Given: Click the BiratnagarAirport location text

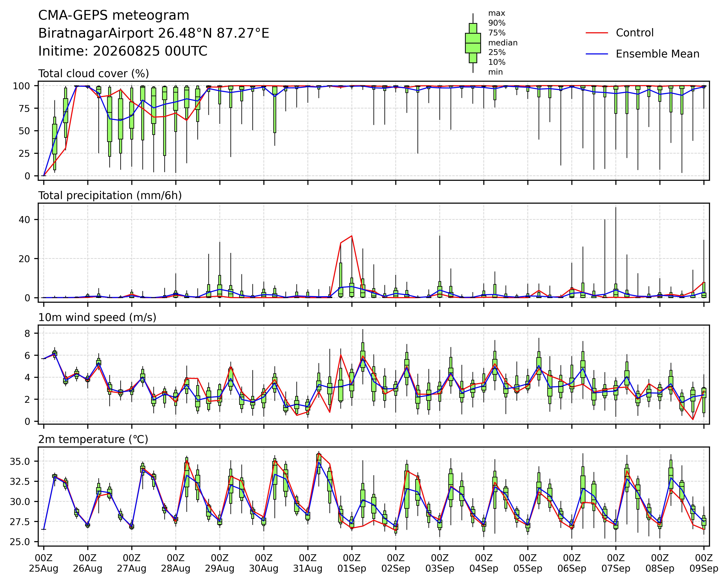Looking at the screenshot, I should pos(154,33).
